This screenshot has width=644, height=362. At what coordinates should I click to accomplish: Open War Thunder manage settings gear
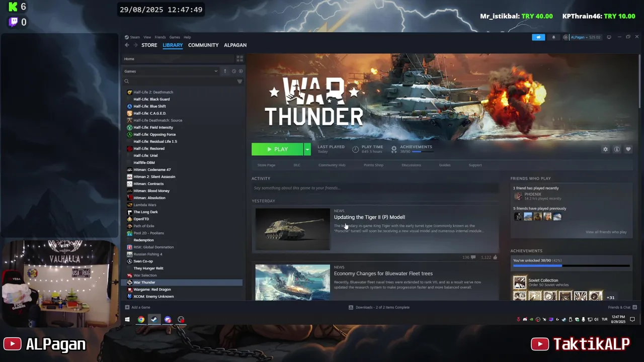coord(605,149)
